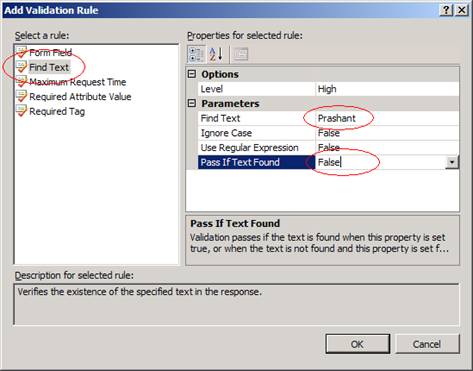The width and height of the screenshot is (473, 371).
Task: Switch property grid to Categorized view
Action: click(x=196, y=54)
